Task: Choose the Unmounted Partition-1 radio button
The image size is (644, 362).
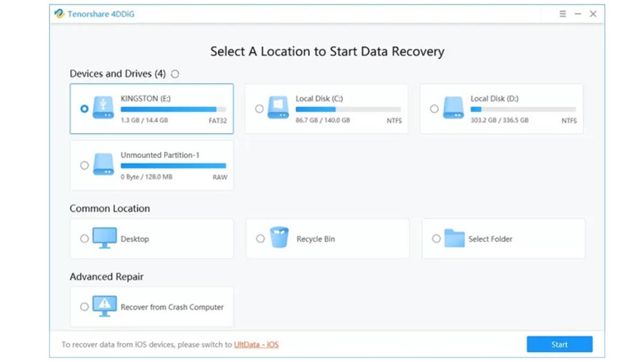Action: tap(84, 165)
